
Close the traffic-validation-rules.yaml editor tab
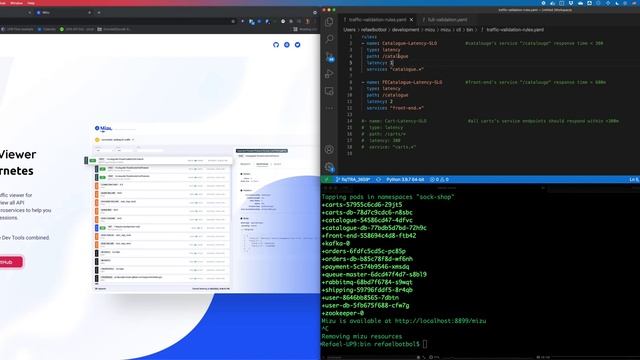click(x=411, y=20)
